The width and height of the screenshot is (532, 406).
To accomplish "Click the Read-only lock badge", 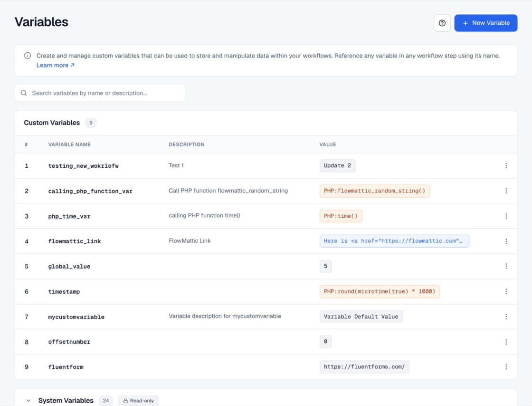I will click(x=138, y=401).
